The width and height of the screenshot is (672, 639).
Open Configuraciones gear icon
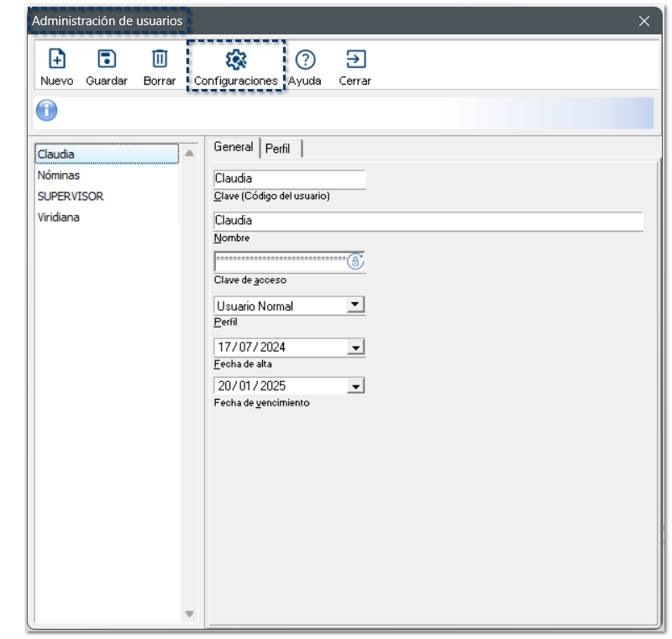tap(236, 60)
